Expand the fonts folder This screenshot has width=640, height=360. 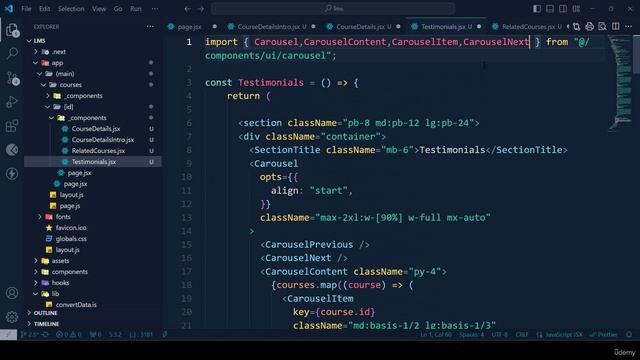tap(40, 217)
